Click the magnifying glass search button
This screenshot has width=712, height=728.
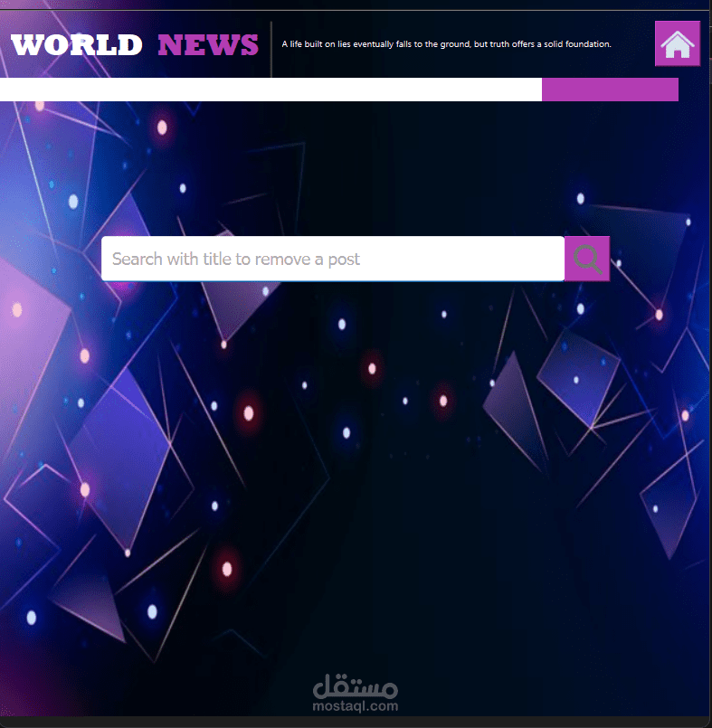click(x=587, y=259)
